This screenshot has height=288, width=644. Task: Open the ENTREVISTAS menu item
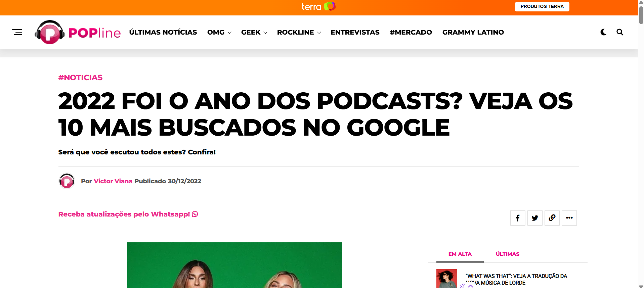(x=355, y=33)
